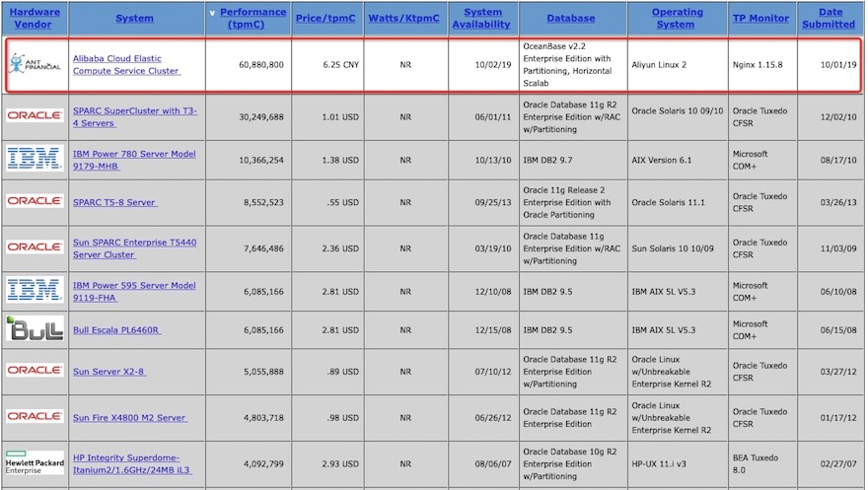
Task: Select the OceanBase v2.2 database cell
Action: coord(567,65)
